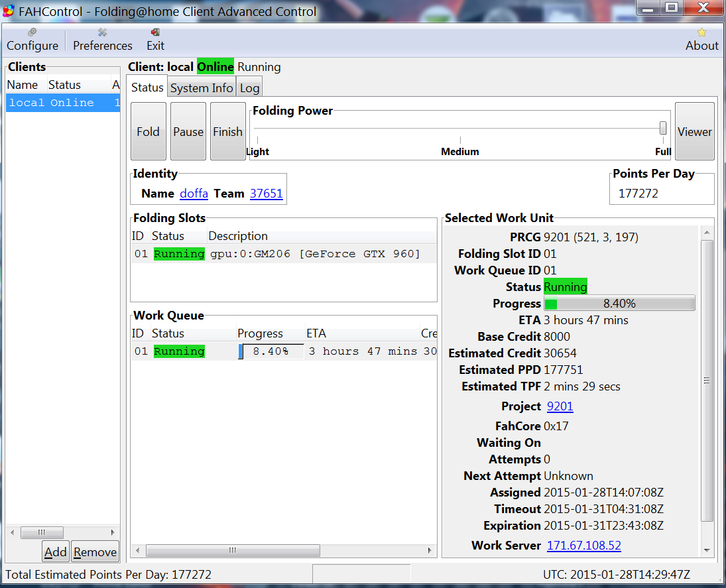Open the Preferences tools icon

[x=102, y=32]
